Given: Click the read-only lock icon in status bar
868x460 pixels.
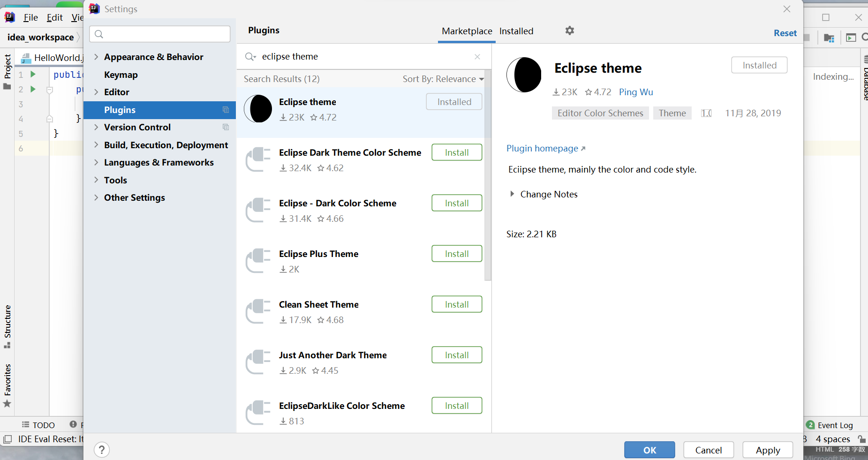Looking at the screenshot, I should point(861,439).
